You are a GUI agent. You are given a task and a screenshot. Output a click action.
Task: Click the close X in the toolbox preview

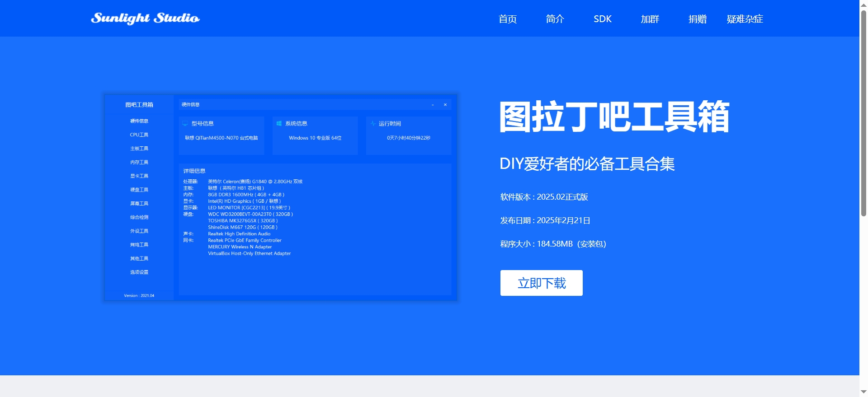coord(445,105)
